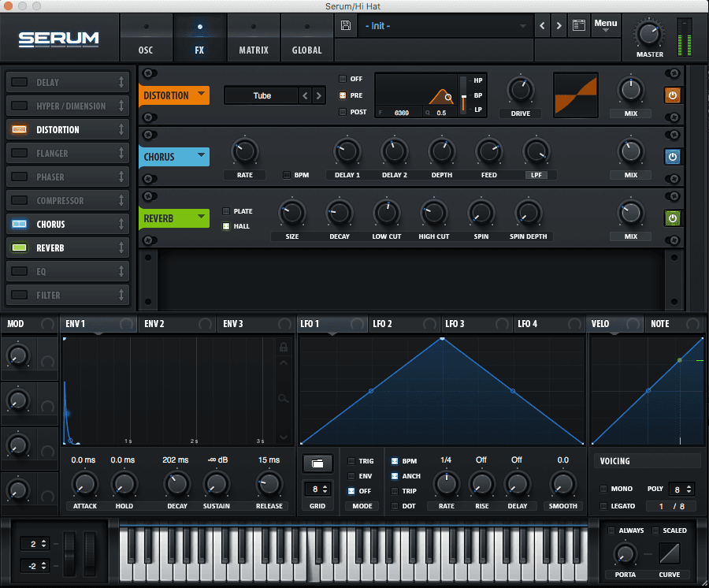
Task: Click the portamento curve shape icon
Action: (670, 553)
